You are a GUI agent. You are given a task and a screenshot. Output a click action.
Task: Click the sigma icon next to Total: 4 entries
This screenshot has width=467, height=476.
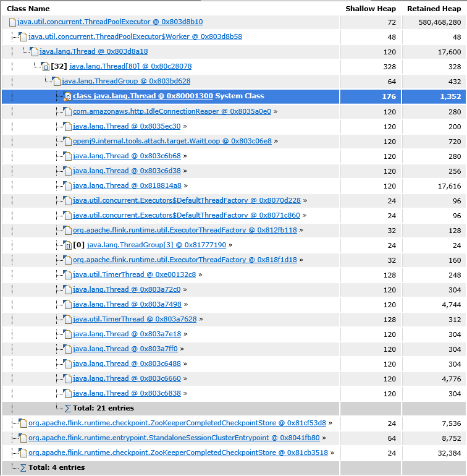coord(23,467)
